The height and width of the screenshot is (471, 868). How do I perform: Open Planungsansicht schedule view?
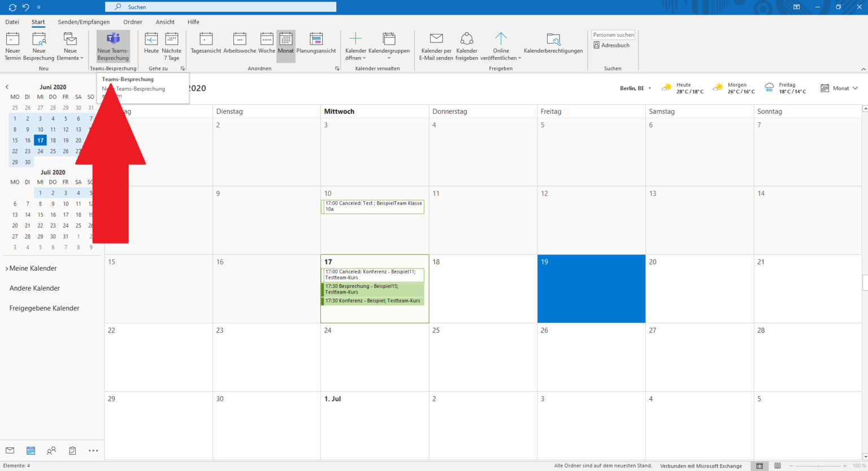pos(316,44)
